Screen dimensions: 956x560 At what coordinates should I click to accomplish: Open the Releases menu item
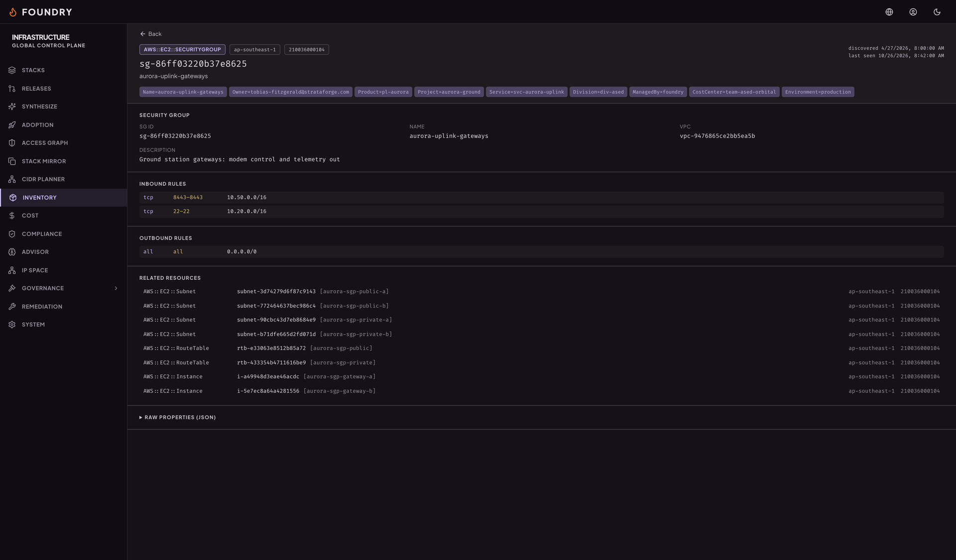click(63, 89)
